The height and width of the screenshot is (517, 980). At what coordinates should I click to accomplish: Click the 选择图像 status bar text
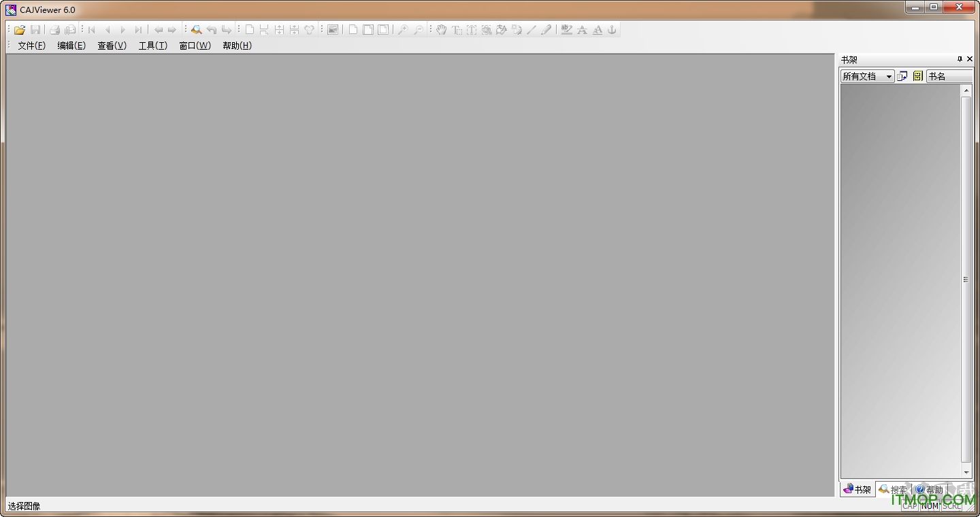click(24, 506)
